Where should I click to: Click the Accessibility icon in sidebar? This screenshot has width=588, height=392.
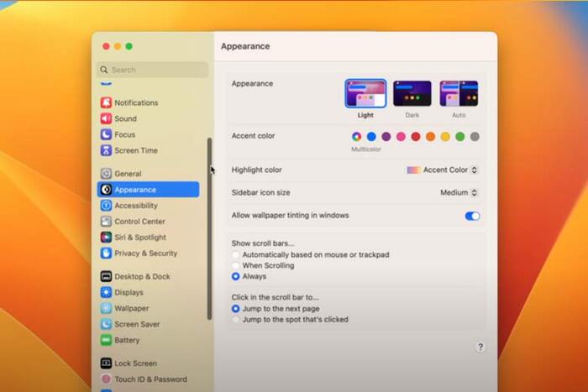pos(106,206)
